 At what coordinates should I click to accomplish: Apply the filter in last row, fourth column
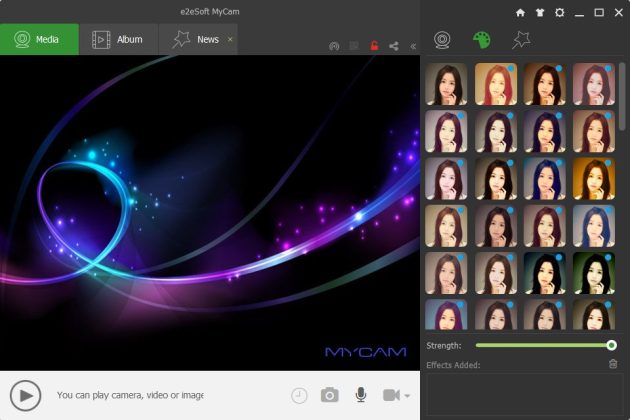(594, 315)
